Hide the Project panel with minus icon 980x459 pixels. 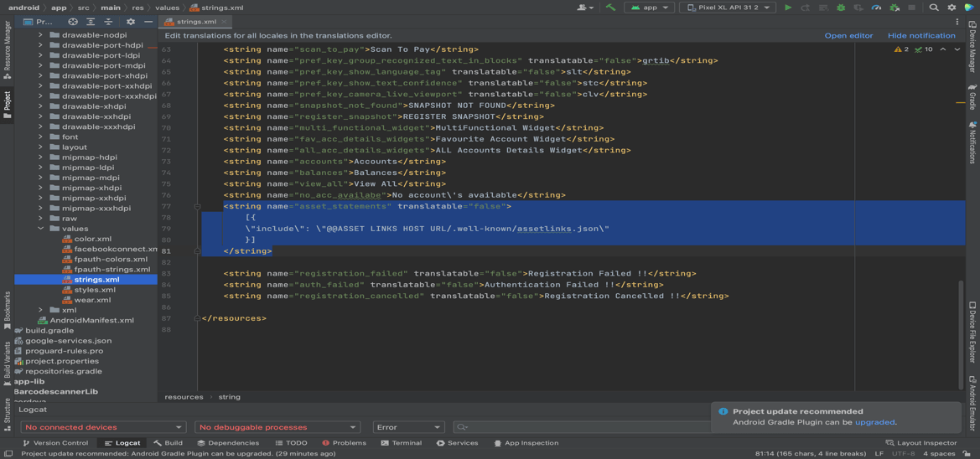[x=148, y=22]
